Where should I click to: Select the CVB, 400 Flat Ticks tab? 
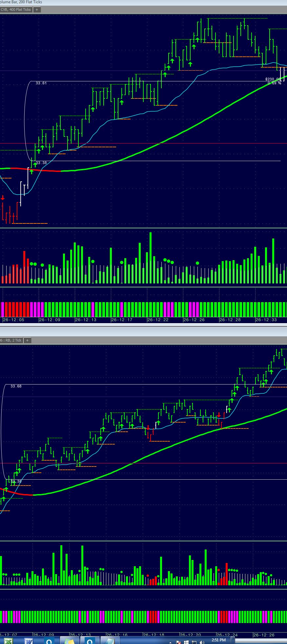click(15, 10)
